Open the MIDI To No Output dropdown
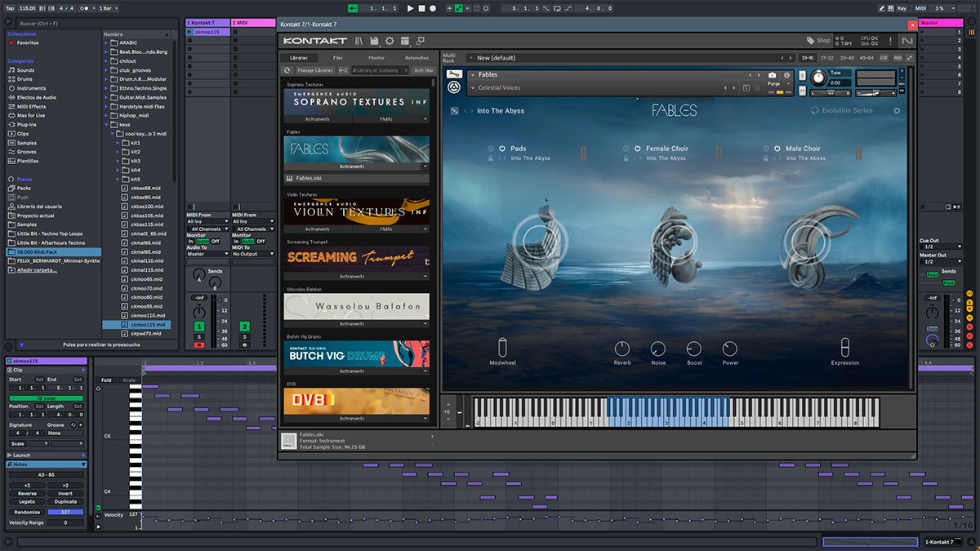 pos(252,254)
